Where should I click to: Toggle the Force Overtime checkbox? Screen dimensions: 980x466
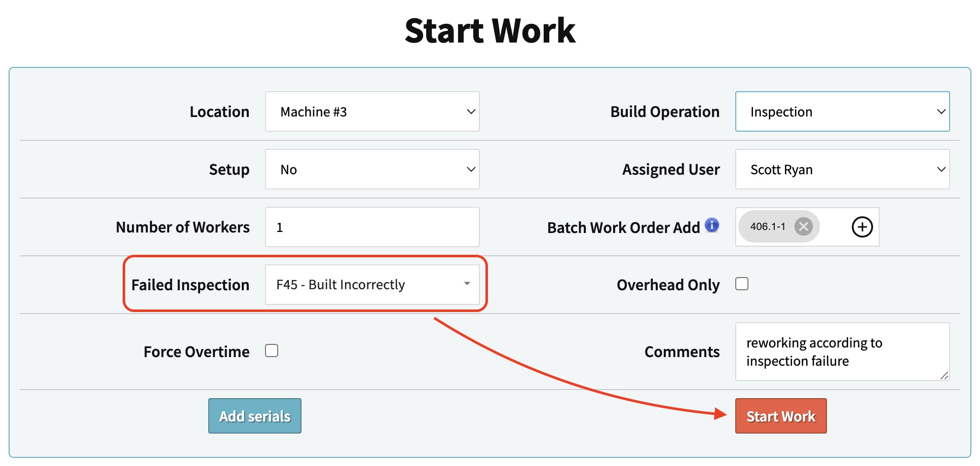(x=272, y=351)
